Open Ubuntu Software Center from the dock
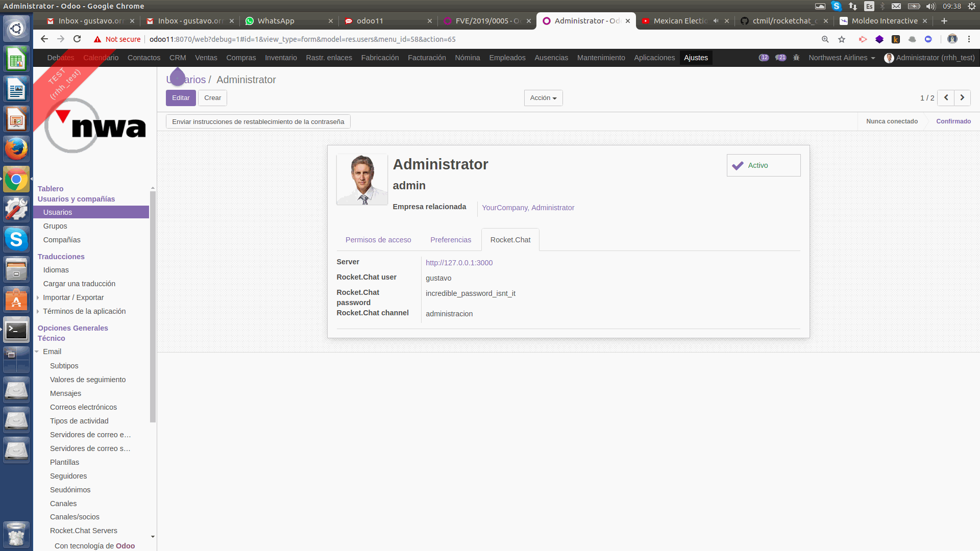 click(x=16, y=299)
